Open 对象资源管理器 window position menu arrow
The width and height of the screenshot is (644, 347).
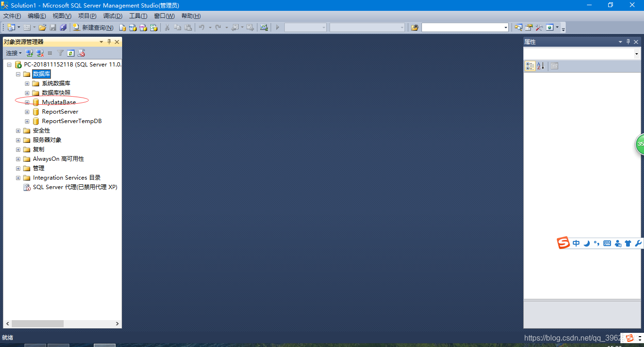pos(101,42)
